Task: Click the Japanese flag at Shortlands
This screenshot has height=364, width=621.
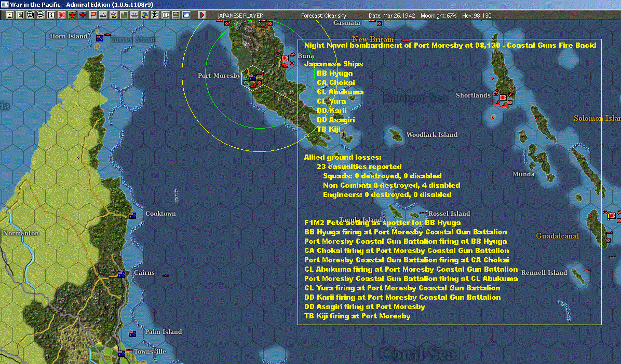Action: (503, 97)
